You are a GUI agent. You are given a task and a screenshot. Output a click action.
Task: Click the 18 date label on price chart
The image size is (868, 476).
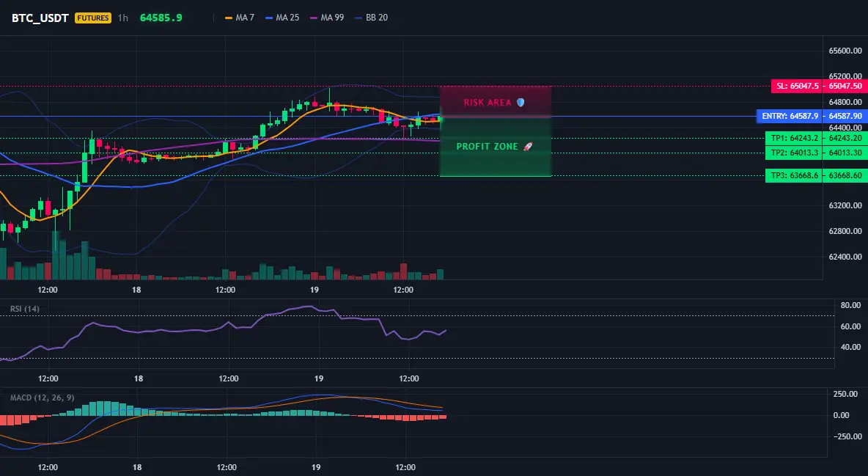pyautogui.click(x=136, y=290)
